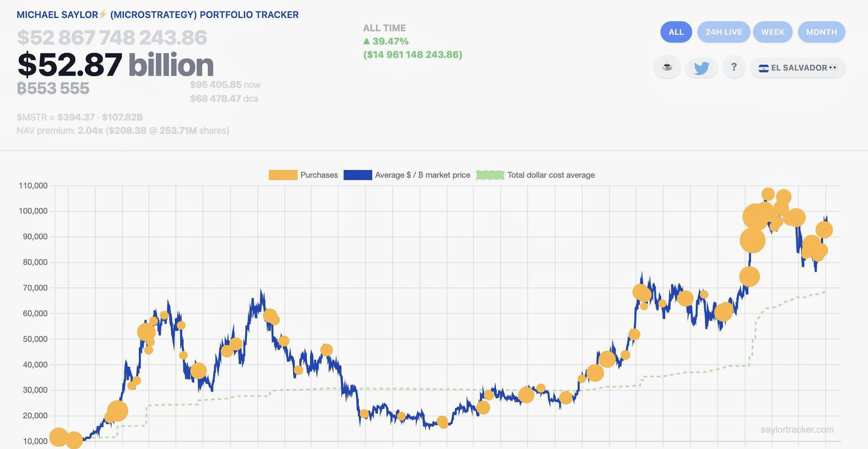Screen dimensions: 868x449
Task: Click the $52 867 748 243.86 exact value
Action: point(112,37)
